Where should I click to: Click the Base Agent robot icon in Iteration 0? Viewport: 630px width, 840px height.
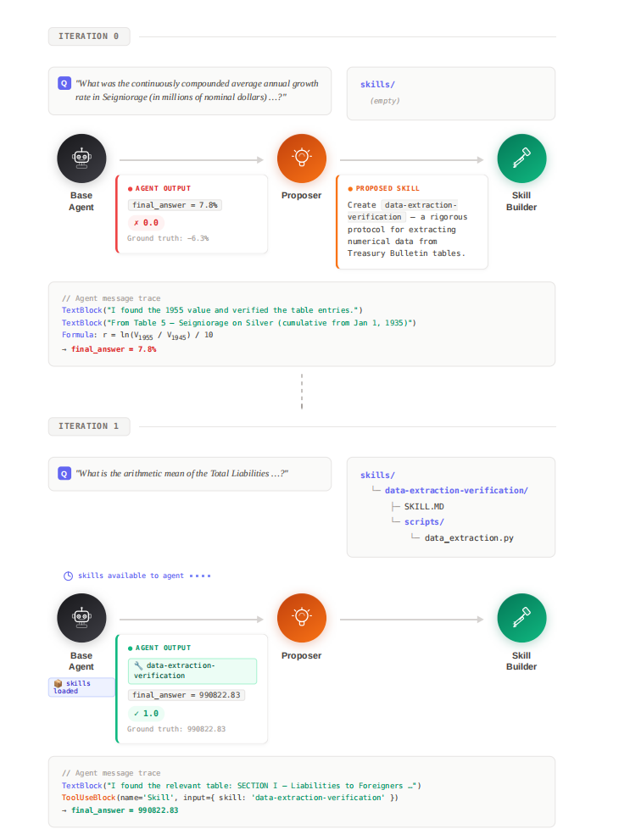(x=81, y=159)
